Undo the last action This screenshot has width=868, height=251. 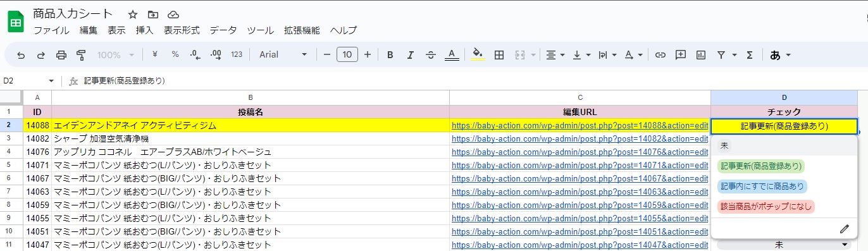(21, 55)
